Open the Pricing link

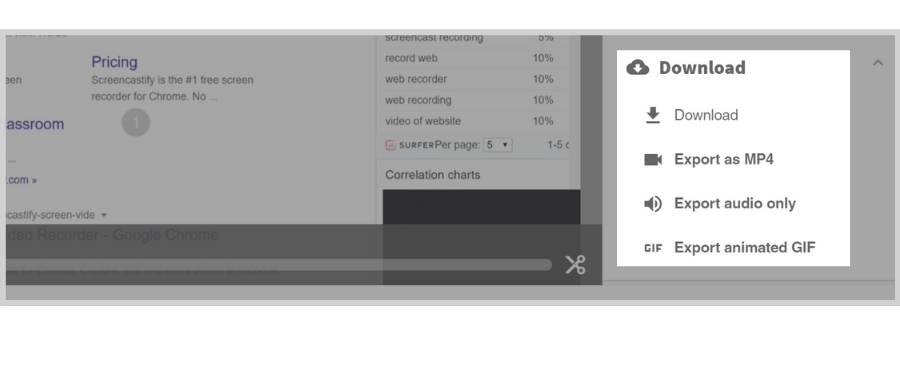(x=114, y=62)
